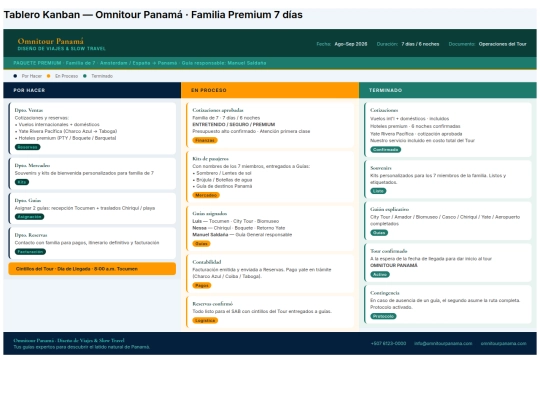Click the Confirmado tag on Cotizaciones card
This screenshot has width=540, height=405.
click(386, 149)
